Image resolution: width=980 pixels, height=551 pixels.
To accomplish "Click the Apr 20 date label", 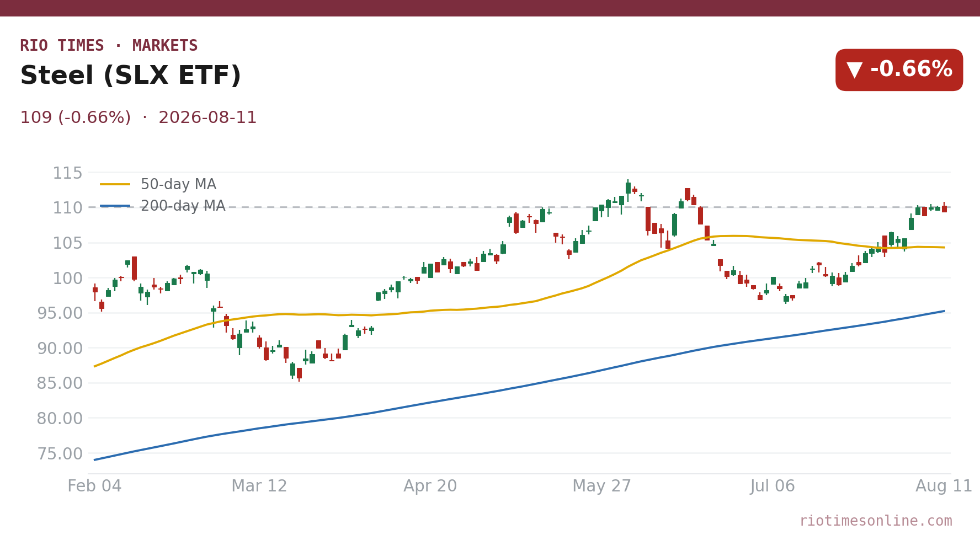I will tap(430, 486).
